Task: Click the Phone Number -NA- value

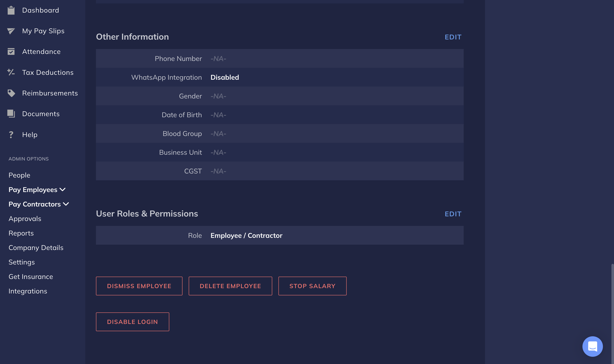Action: pyautogui.click(x=218, y=59)
